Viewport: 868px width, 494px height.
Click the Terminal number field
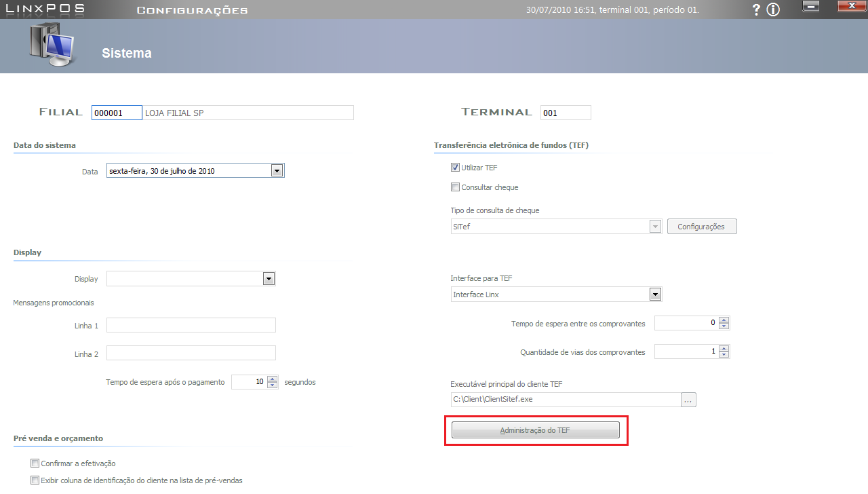(x=566, y=113)
